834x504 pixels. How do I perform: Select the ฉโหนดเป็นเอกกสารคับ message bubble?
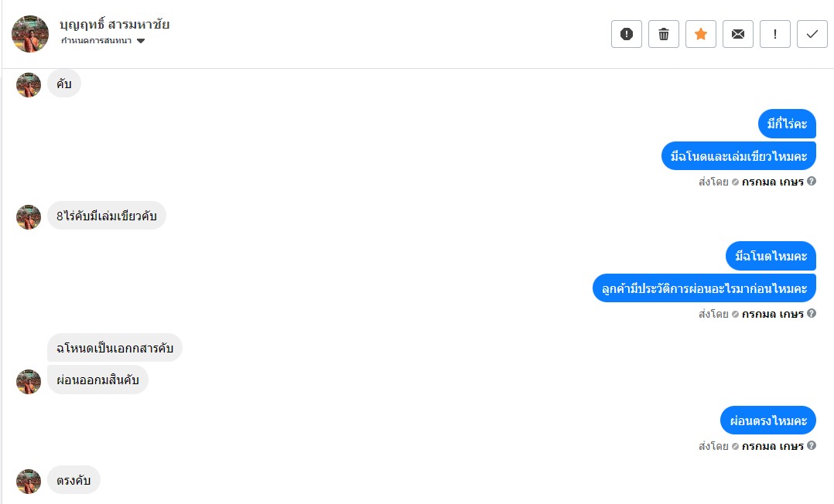point(115,348)
